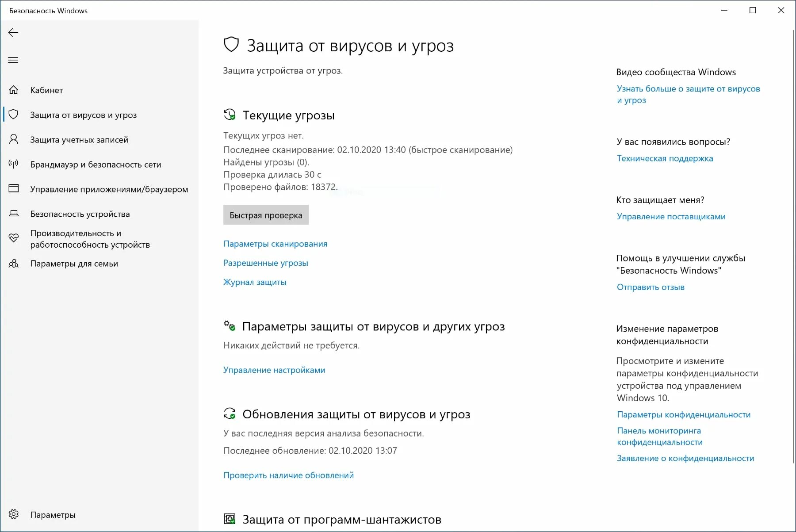796x532 pixels.
Task: Click the Видео сообщества Windows heading
Action: point(676,72)
